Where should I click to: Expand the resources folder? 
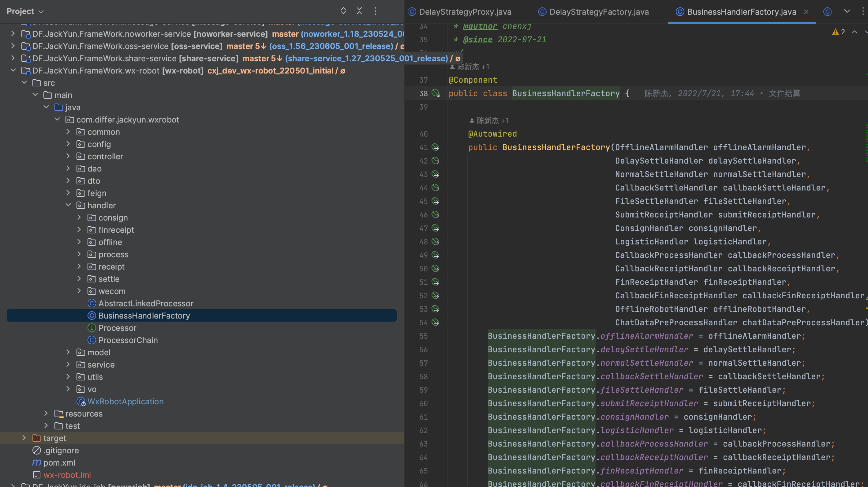46,413
